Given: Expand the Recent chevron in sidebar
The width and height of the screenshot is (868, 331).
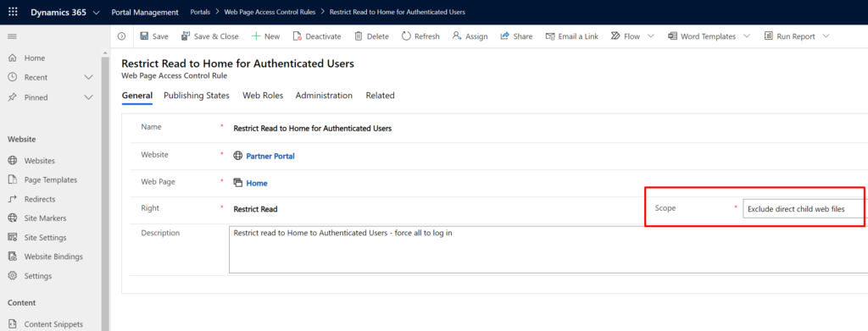Looking at the screenshot, I should point(88,77).
